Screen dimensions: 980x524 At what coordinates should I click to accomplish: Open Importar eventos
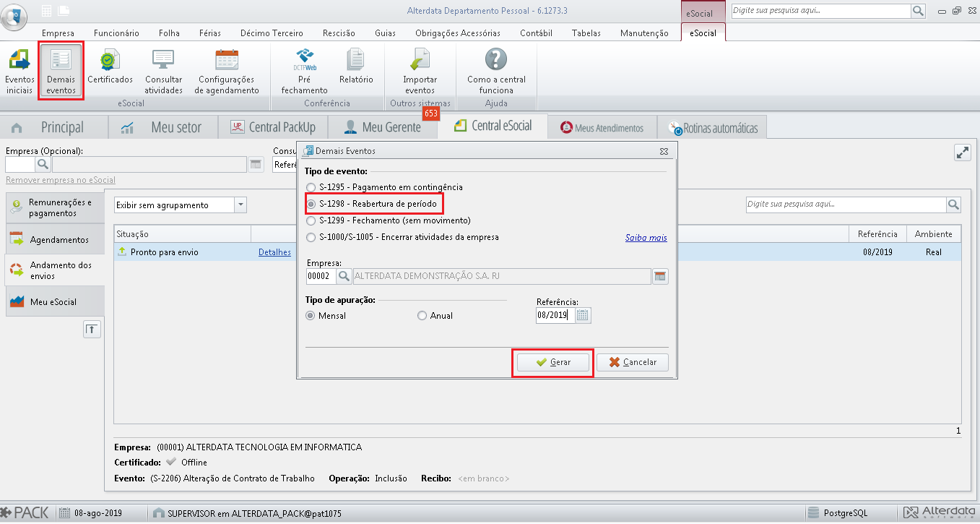[420, 71]
